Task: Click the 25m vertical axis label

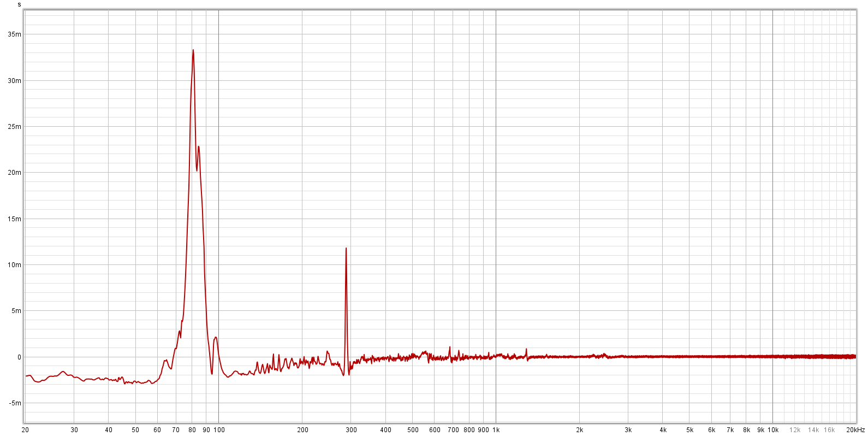Action: click(x=15, y=127)
